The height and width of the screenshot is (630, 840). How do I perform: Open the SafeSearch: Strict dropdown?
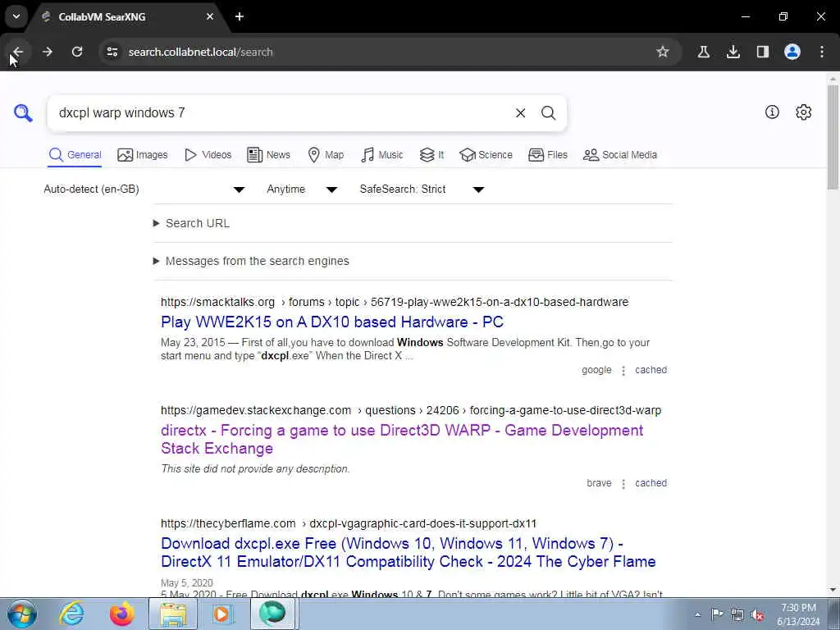pos(422,189)
